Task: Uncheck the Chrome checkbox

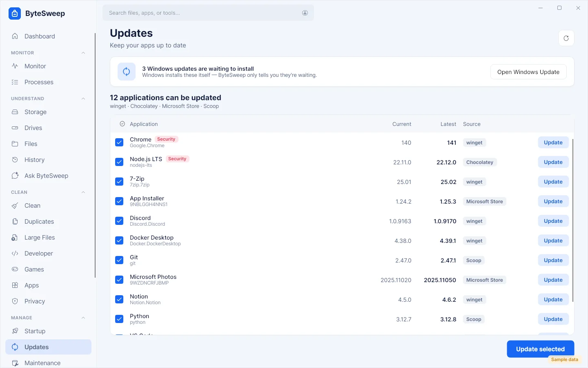Action: pos(119,142)
